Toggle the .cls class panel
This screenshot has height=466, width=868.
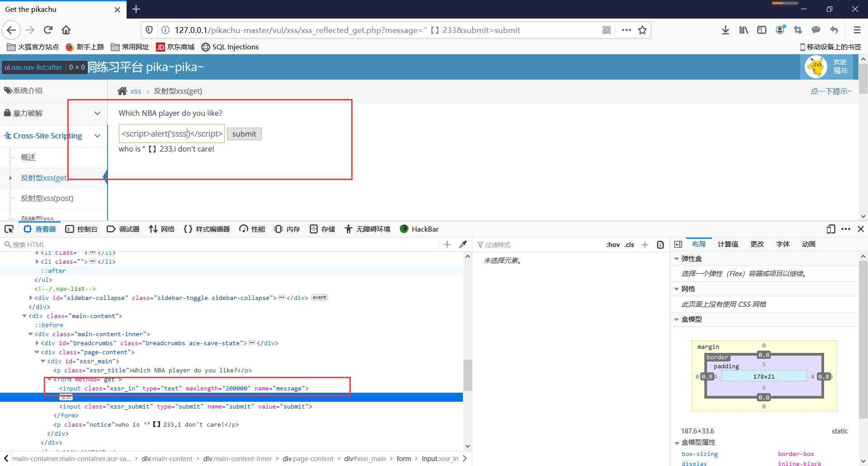click(629, 245)
